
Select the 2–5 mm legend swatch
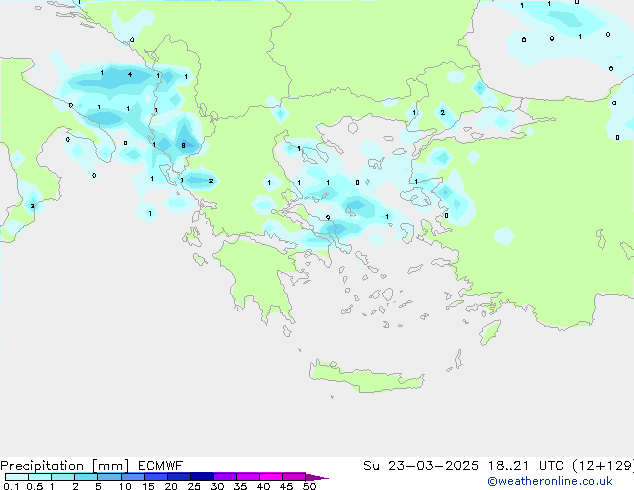(x=86, y=477)
